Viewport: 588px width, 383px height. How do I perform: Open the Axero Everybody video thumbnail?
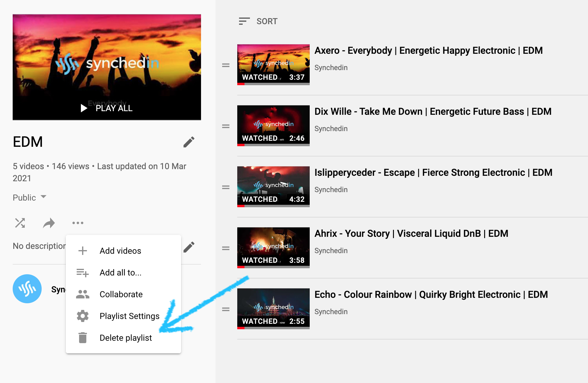[273, 65]
